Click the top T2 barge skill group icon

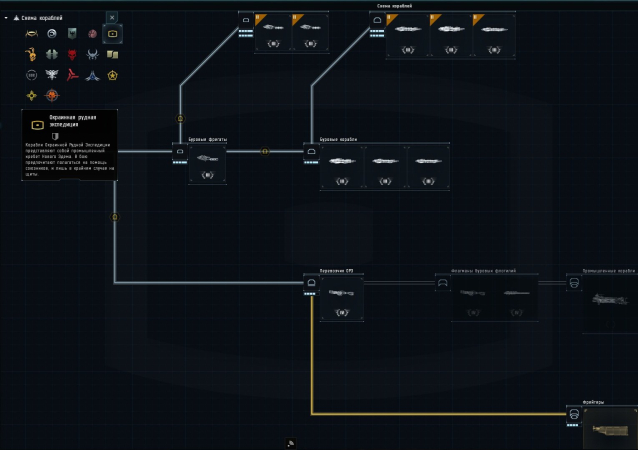(377, 20)
